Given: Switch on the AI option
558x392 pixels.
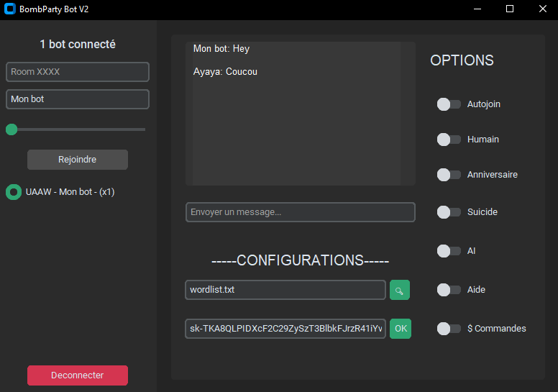Looking at the screenshot, I should point(449,251).
